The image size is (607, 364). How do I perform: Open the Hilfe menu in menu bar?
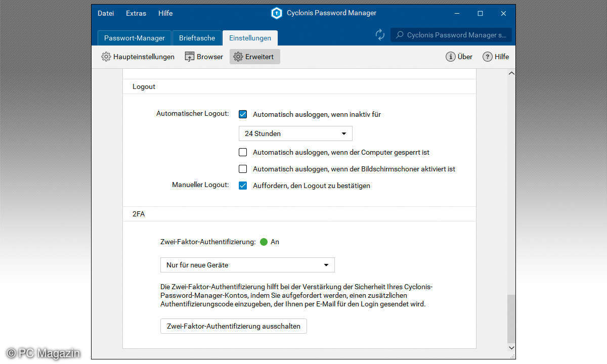coord(165,13)
